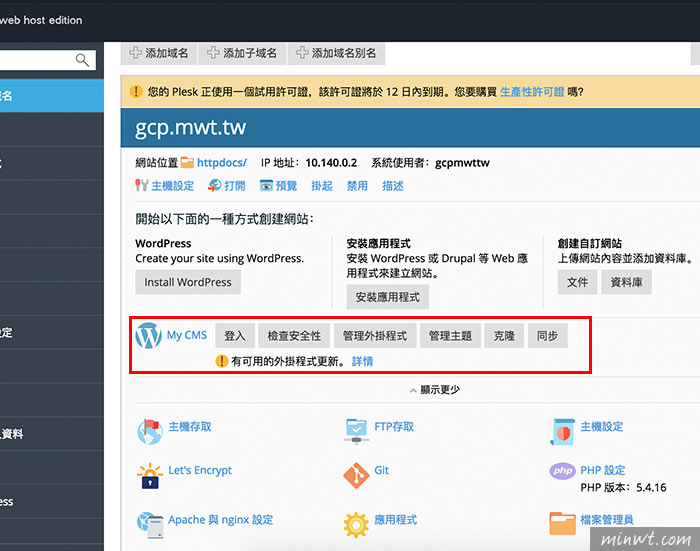Click the 管理主題 button
Image resolution: width=700 pixels, height=551 pixels.
point(450,336)
